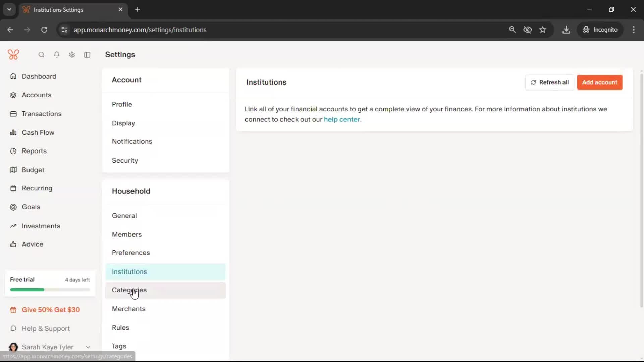Collapse sidebar with the panel icon
The width and height of the screenshot is (644, 362).
pyautogui.click(x=87, y=55)
